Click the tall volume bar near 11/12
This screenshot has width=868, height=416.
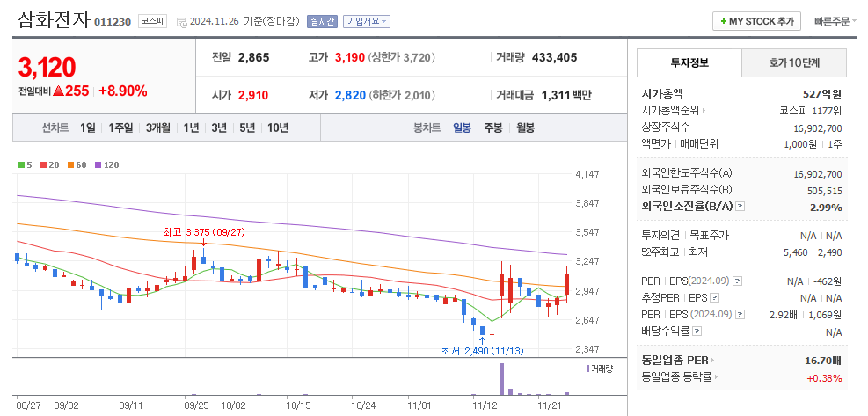click(x=501, y=379)
